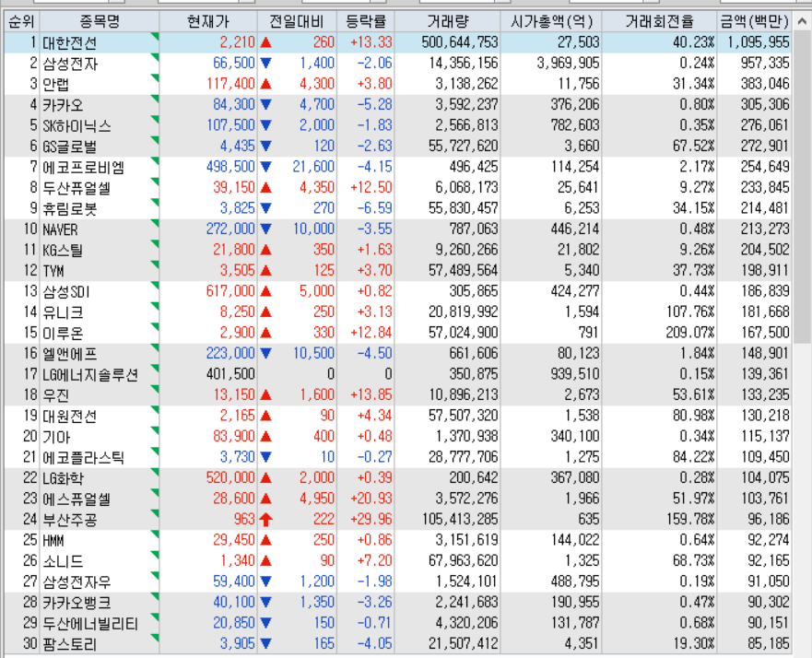Screen dimensions: 812x658
Task: Click scrollbar up arrow
Action: click(x=802, y=22)
